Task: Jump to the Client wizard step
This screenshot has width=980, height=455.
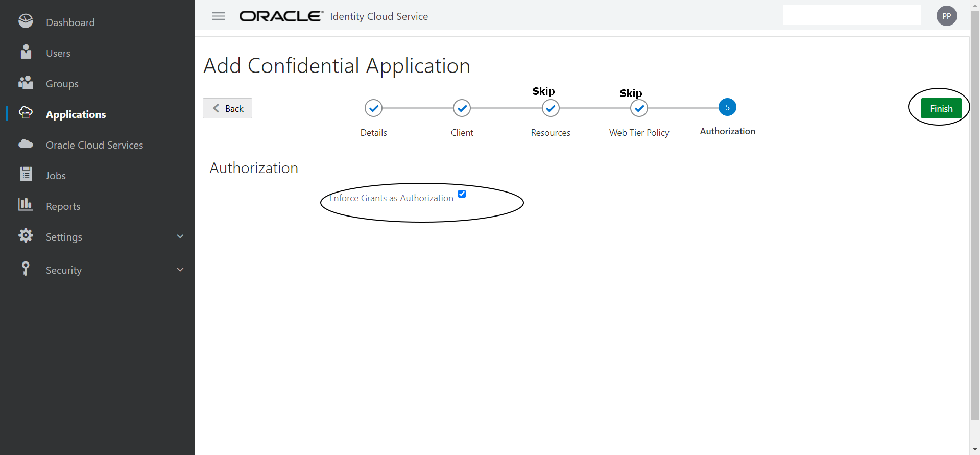Action: 462,108
